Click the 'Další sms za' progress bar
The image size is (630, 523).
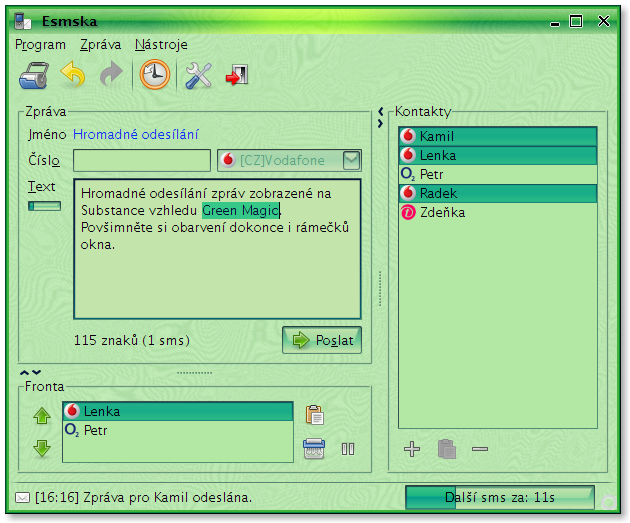(499, 498)
